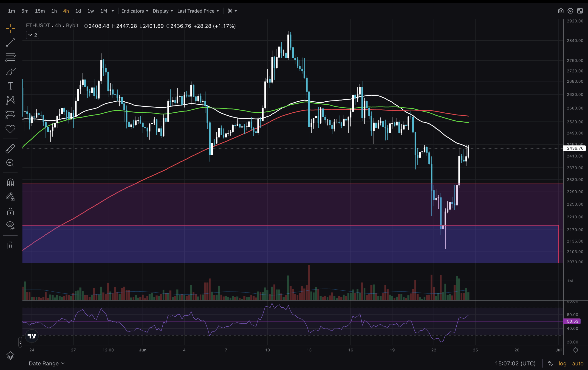Select the text annotation tool
This screenshot has height=370, width=588.
tap(10, 86)
